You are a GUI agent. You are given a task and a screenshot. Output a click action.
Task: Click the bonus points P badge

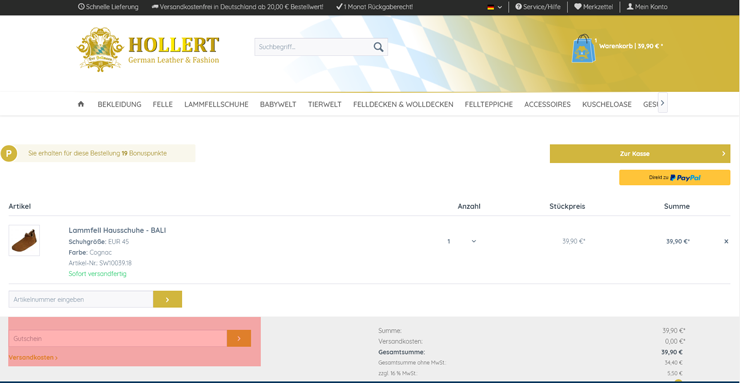coord(8,153)
